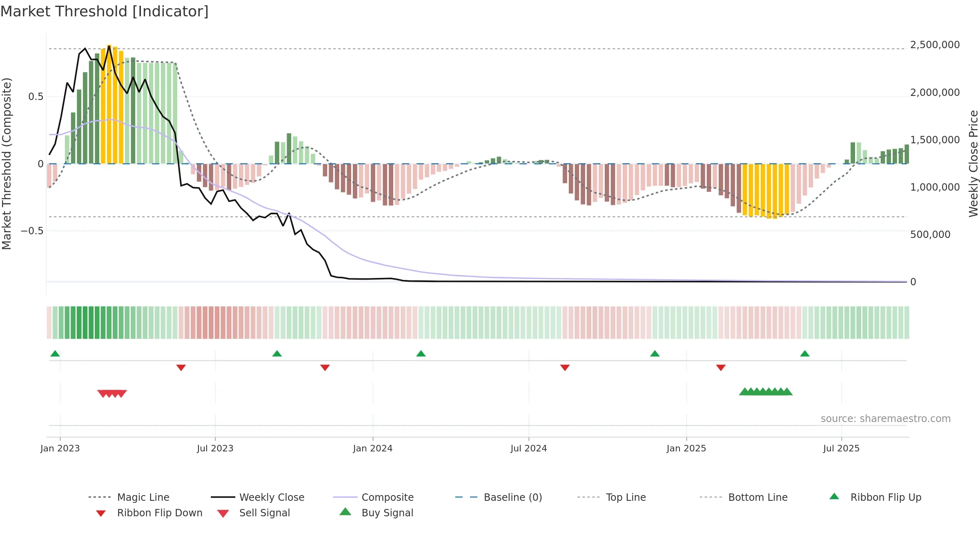This screenshot has width=980, height=551.
Task: Click the Market Threshold (Composite) axis title
Action: tap(7, 164)
